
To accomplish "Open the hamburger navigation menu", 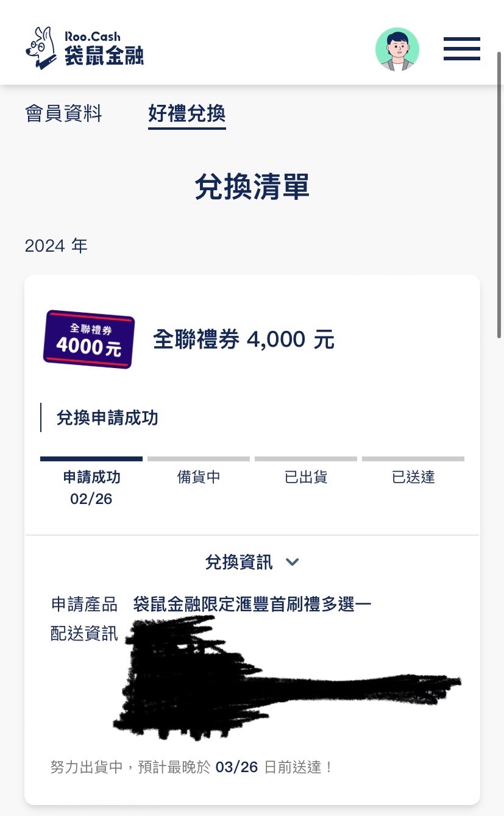I will [461, 49].
